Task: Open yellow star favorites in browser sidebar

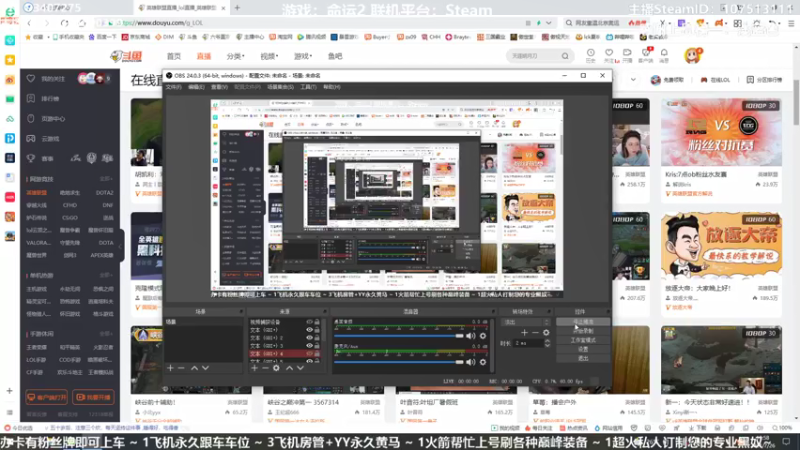Action: coord(10,60)
